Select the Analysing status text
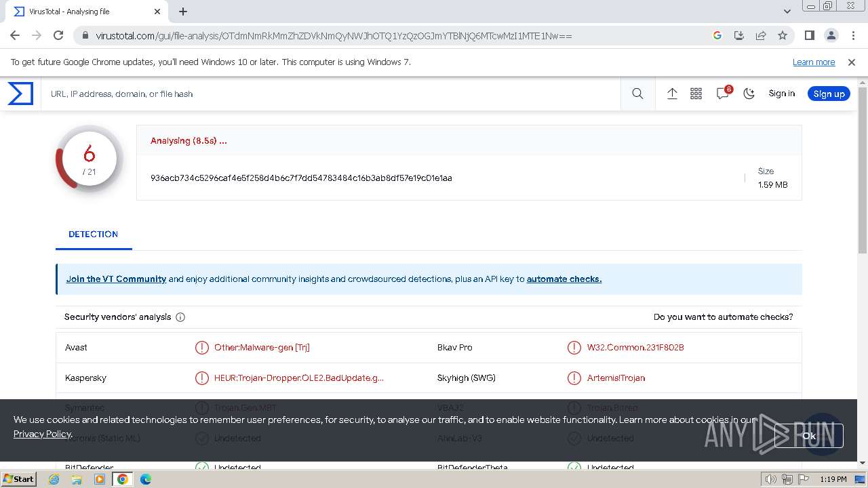The image size is (868, 488). pyautogui.click(x=189, y=141)
